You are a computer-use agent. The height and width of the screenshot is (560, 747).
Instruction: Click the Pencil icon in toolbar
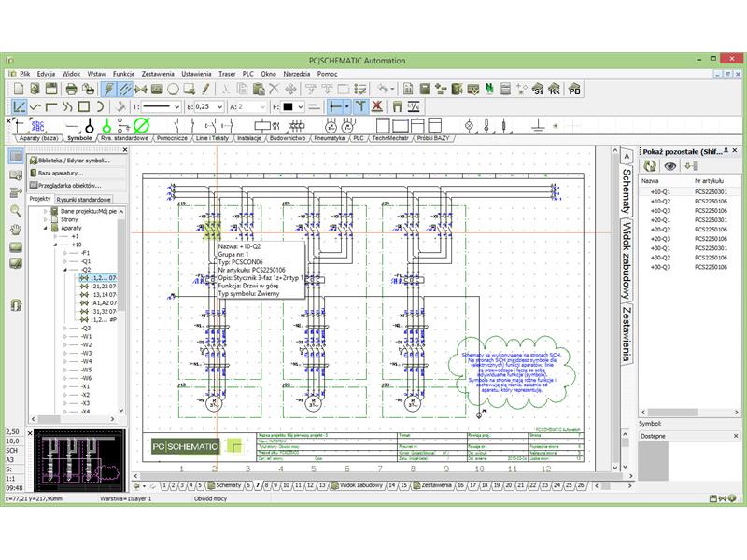(x=205, y=89)
